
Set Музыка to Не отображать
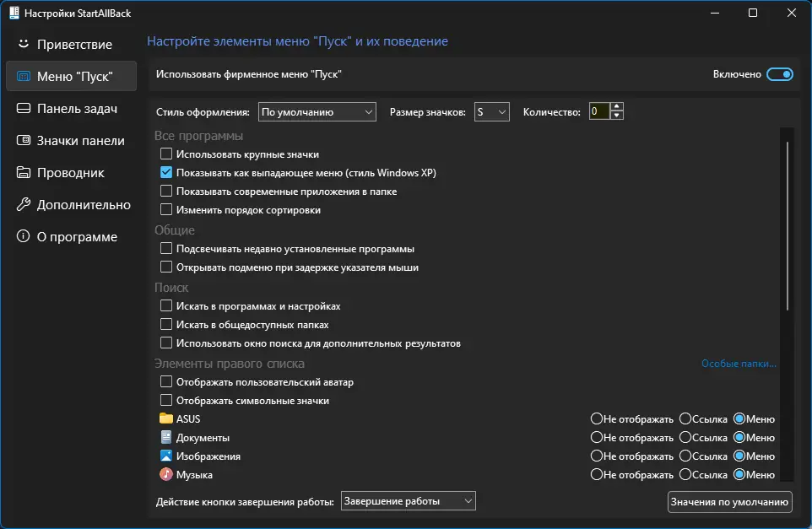click(597, 474)
